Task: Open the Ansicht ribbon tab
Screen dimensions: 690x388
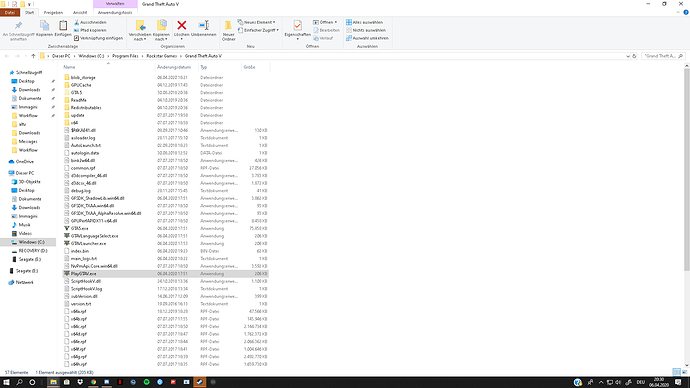Action: [80, 12]
